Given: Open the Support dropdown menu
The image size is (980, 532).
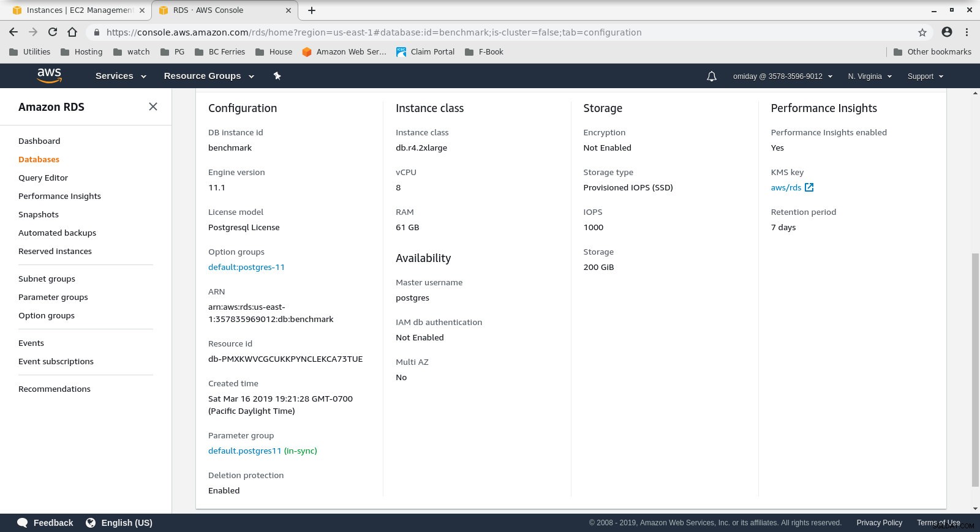Looking at the screenshot, I should (925, 77).
